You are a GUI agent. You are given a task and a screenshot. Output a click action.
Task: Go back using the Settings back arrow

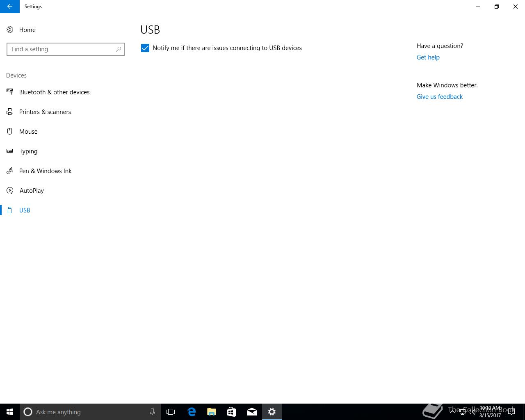click(10, 7)
